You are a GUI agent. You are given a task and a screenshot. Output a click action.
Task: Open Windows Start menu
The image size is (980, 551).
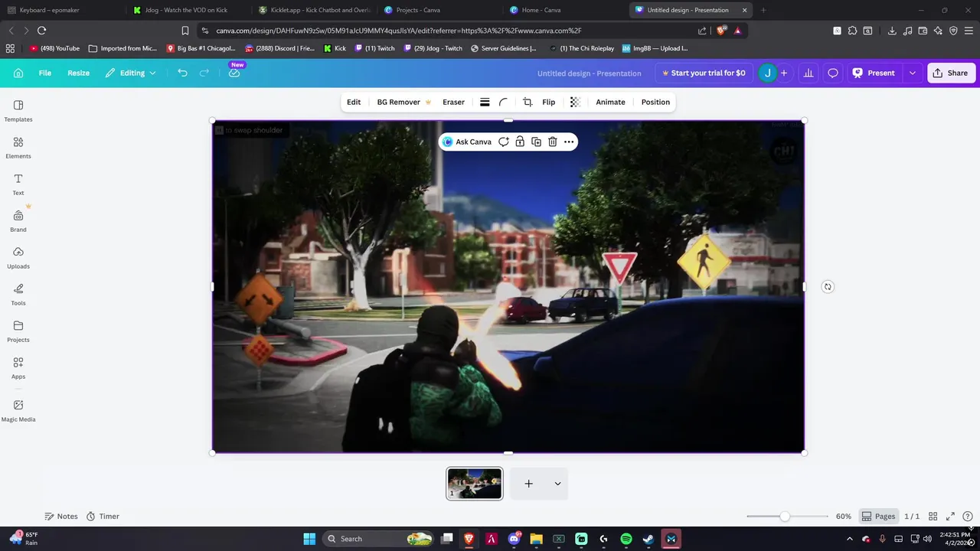[309, 539]
